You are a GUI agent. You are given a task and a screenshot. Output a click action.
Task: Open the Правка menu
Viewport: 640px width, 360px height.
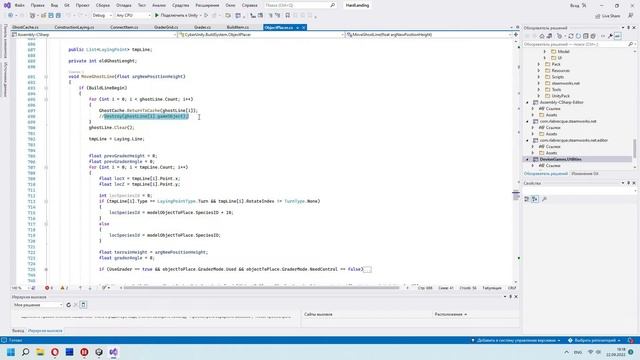[x=37, y=5]
